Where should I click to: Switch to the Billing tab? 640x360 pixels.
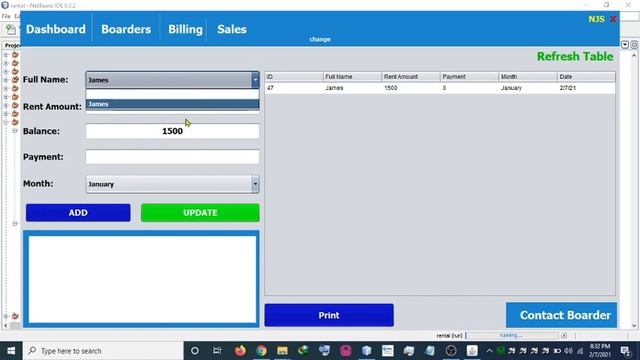(x=185, y=29)
